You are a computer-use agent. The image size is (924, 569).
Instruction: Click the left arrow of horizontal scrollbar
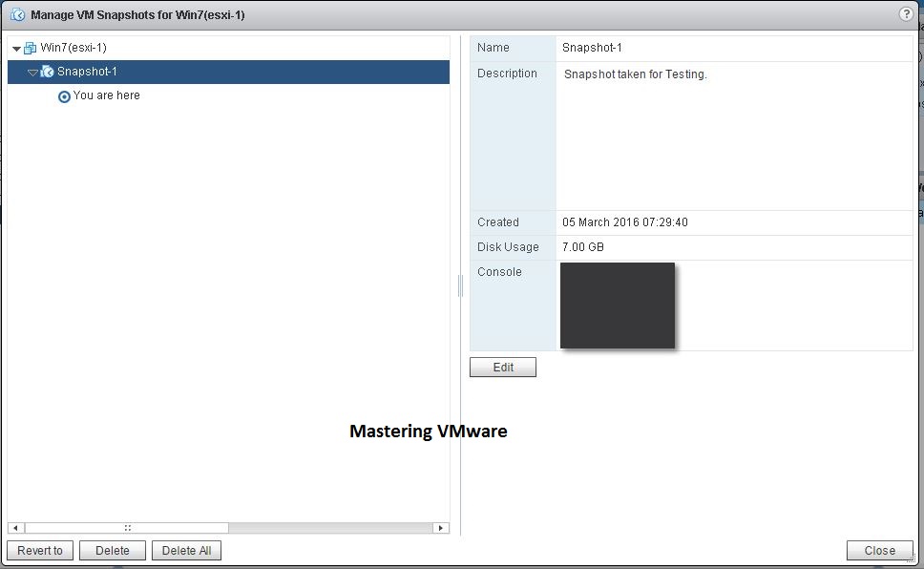[x=16, y=528]
